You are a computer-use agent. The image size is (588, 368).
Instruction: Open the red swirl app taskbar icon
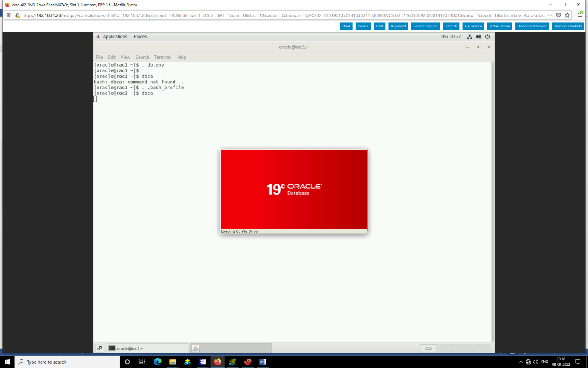point(248,362)
